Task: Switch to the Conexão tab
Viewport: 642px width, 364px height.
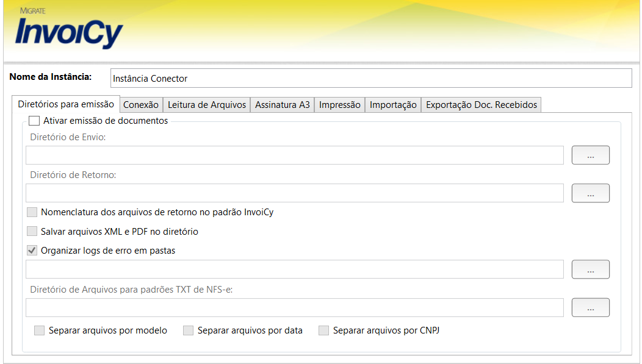Action: pos(141,105)
